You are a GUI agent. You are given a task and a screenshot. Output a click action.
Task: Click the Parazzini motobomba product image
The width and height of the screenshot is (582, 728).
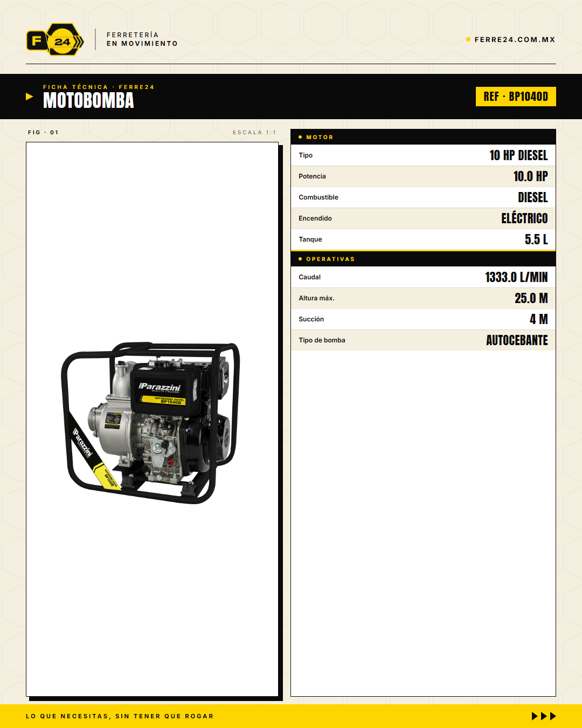(150, 423)
